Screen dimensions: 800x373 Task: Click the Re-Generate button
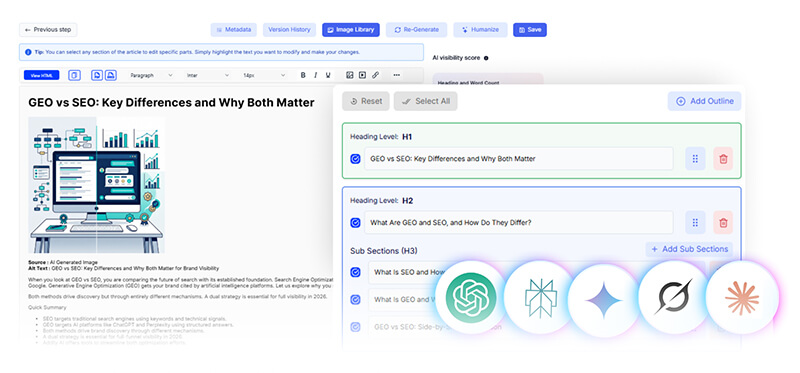416,30
